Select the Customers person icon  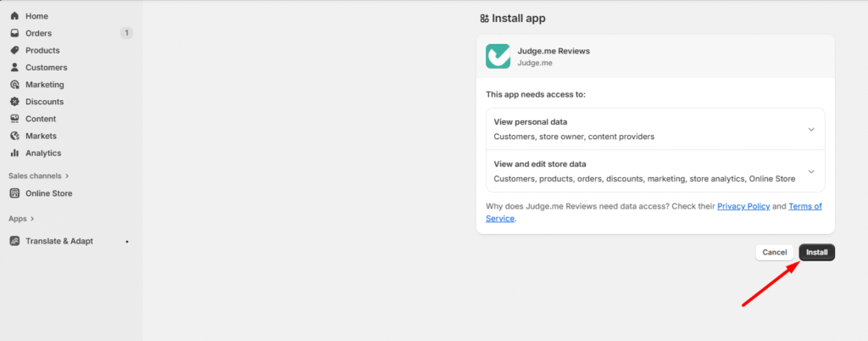(x=14, y=67)
